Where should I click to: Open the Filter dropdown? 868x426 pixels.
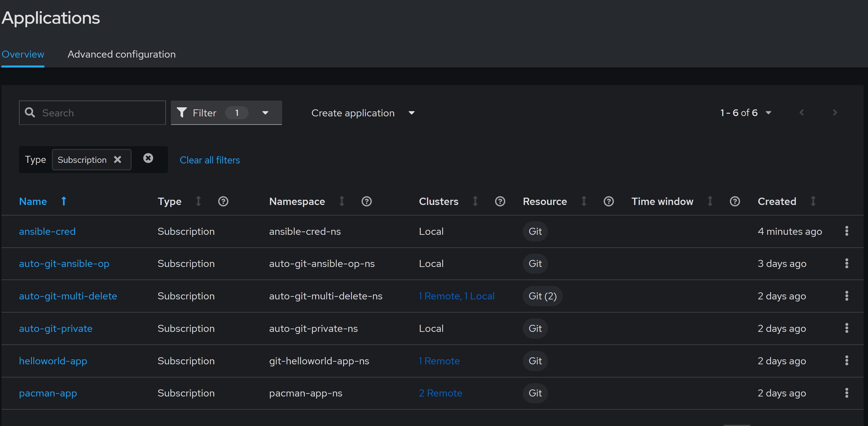(x=226, y=113)
